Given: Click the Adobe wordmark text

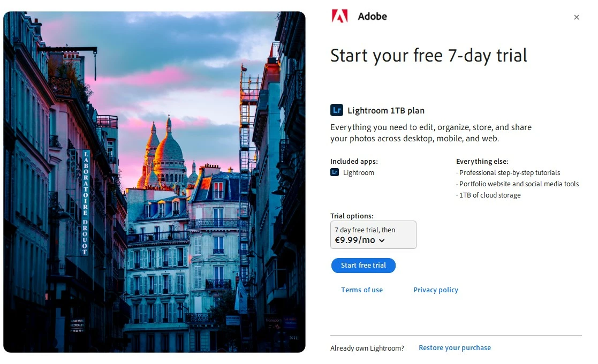Looking at the screenshot, I should click(372, 17).
